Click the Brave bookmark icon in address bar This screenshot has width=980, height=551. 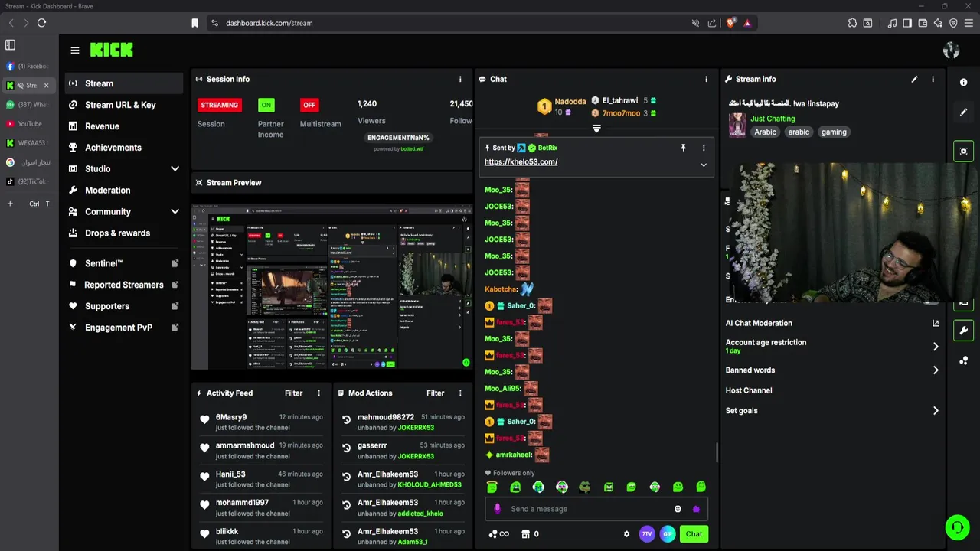194,23
